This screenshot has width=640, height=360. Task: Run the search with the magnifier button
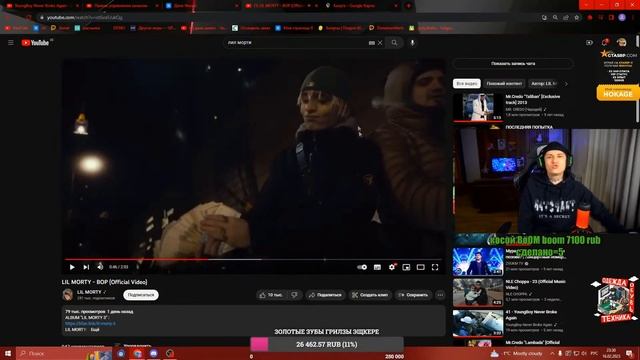394,42
